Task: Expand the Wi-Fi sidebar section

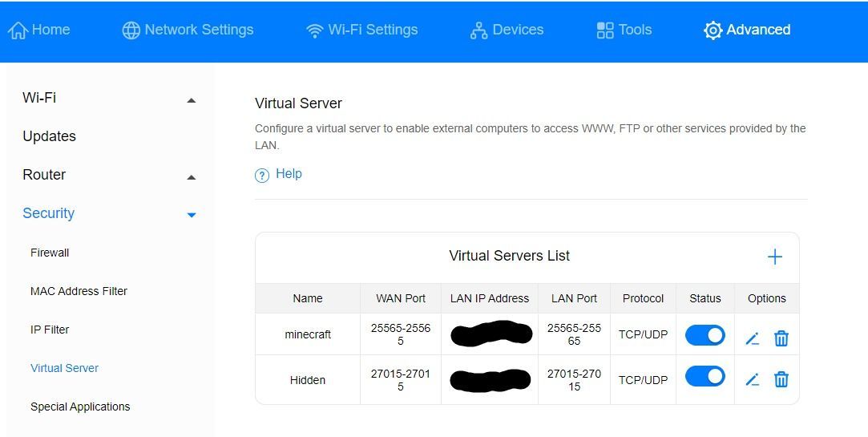Action: tap(191, 100)
